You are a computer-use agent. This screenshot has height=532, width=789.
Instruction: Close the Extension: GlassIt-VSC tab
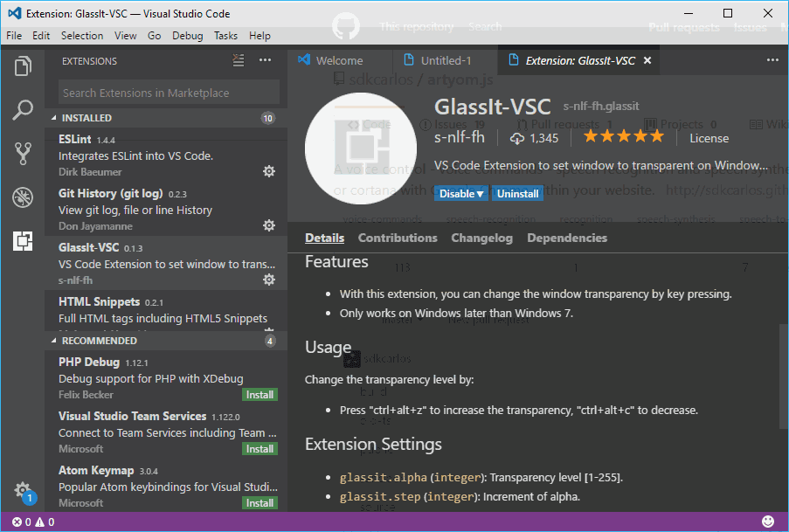pyautogui.click(x=647, y=60)
